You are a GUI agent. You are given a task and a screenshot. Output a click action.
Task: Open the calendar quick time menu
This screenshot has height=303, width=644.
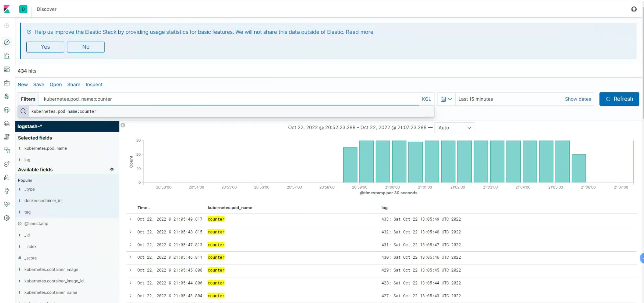pos(446,99)
